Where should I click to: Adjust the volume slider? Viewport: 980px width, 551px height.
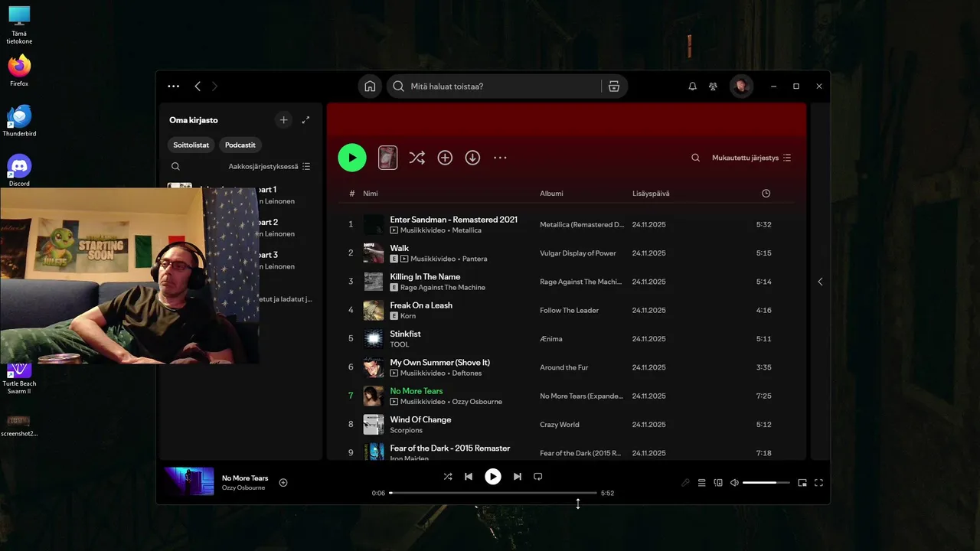pos(766,483)
